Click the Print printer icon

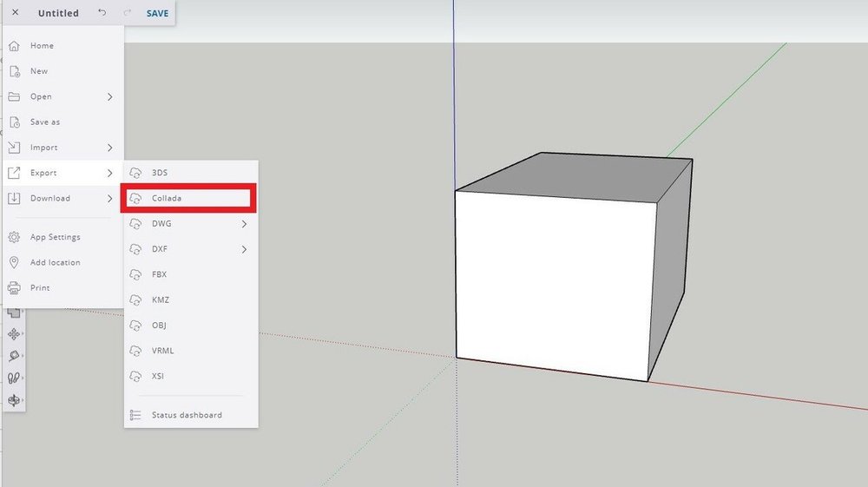(x=14, y=288)
